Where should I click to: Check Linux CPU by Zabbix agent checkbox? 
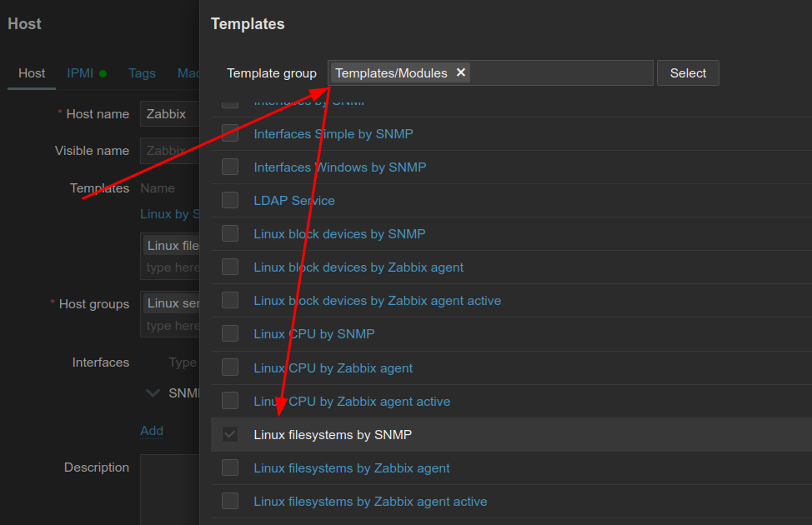[230, 367]
